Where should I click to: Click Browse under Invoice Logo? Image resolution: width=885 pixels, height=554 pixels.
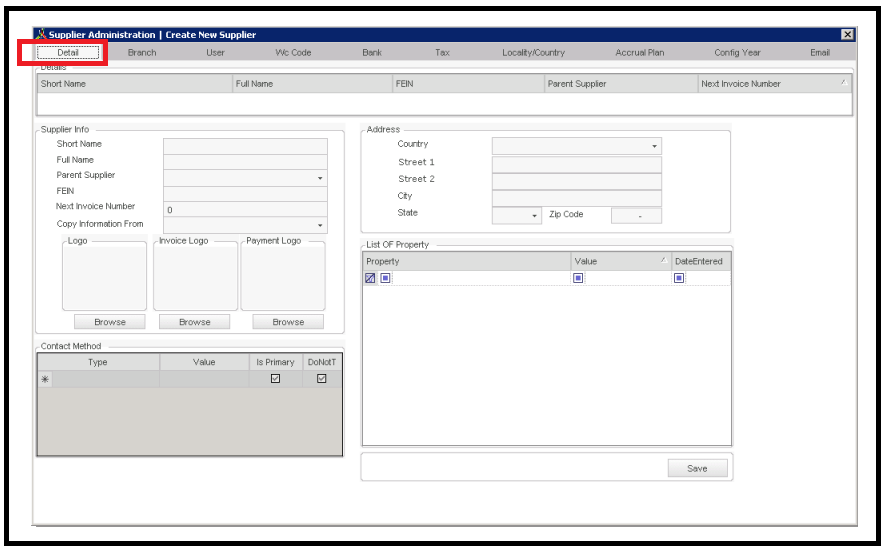click(x=195, y=322)
